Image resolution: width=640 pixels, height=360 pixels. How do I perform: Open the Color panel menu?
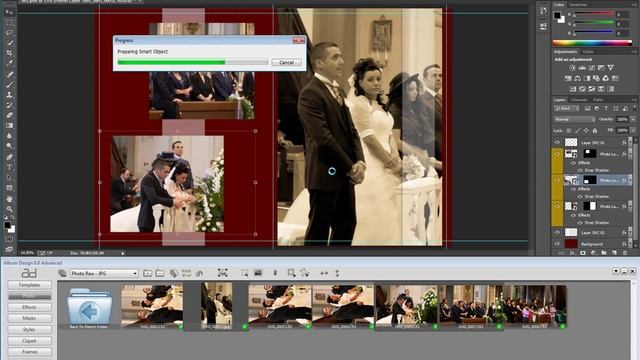634,5
